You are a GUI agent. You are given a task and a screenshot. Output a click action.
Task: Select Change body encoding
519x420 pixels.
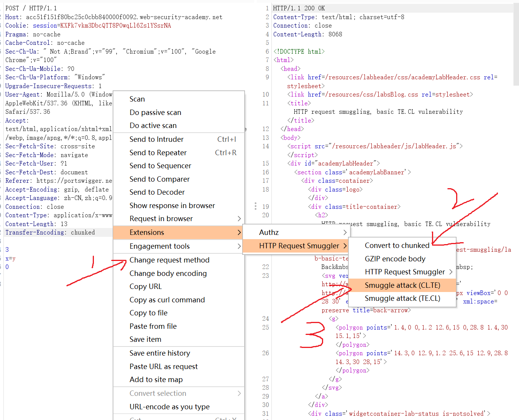[179, 273]
